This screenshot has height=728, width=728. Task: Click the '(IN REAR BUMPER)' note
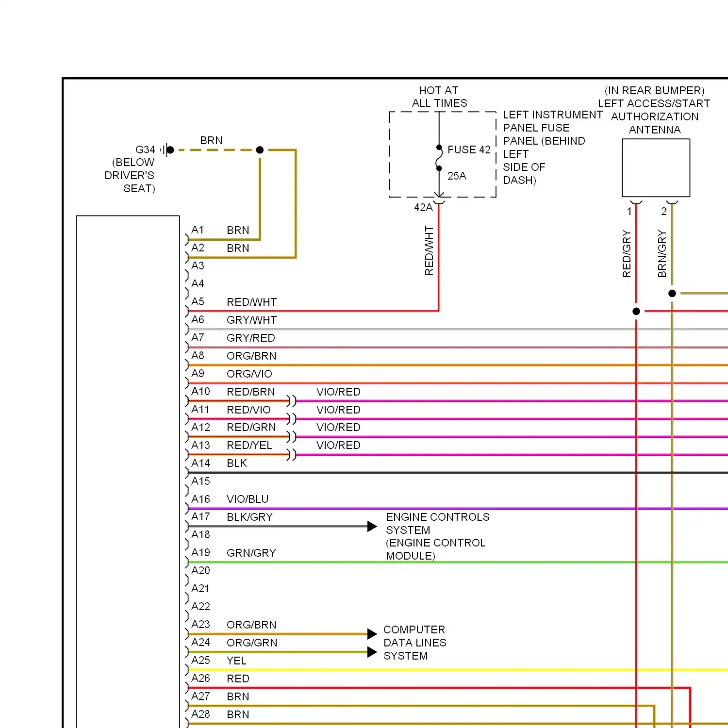click(654, 90)
